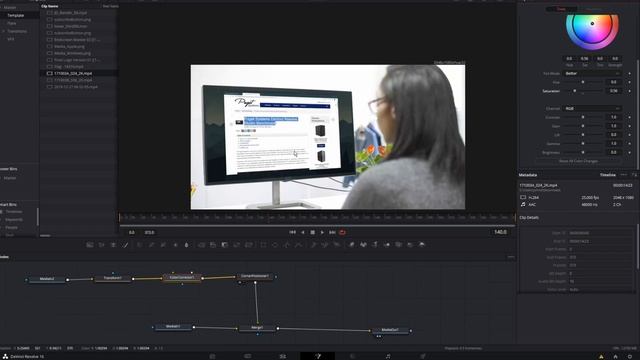Jump to the last frame
Screen dimensions: 640x360
coord(332,232)
